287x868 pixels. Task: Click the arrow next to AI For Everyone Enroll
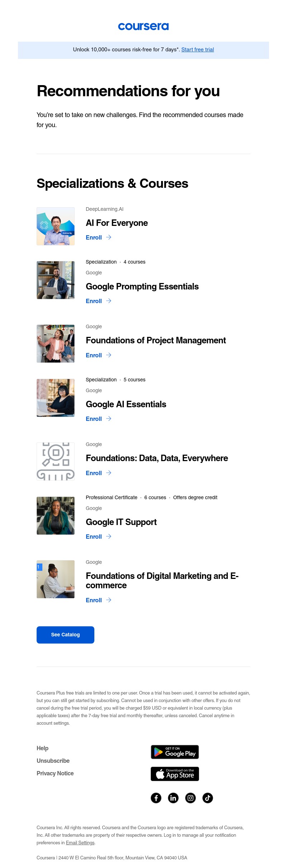(109, 237)
